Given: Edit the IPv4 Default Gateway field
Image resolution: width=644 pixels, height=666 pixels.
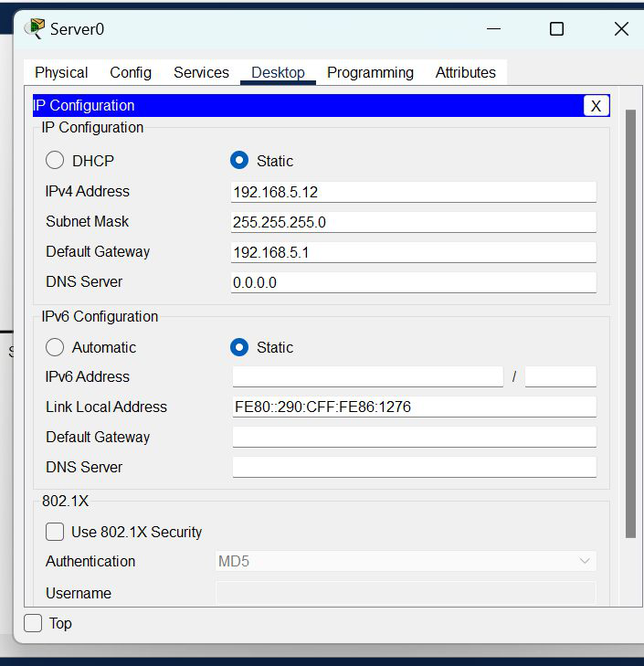Looking at the screenshot, I should pyautogui.click(x=413, y=252).
